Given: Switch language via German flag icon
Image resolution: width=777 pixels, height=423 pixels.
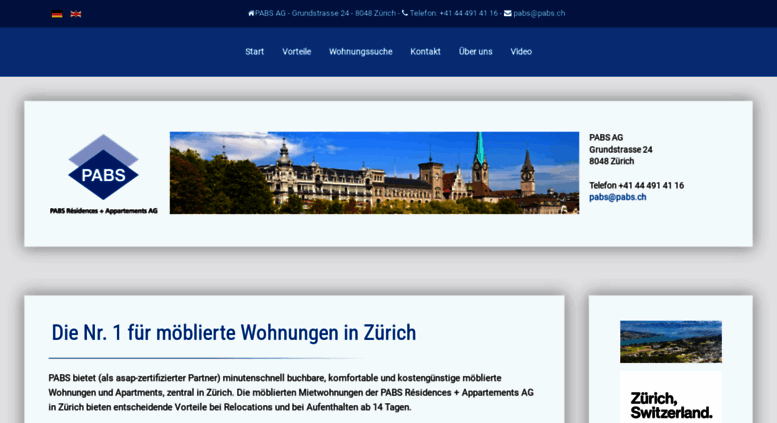Looking at the screenshot, I should (57, 14).
